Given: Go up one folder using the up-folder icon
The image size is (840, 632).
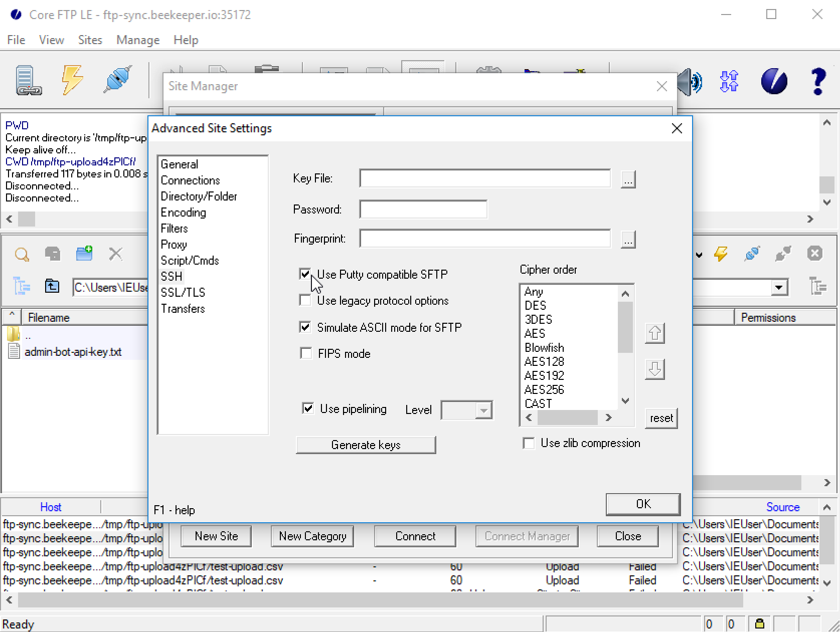Looking at the screenshot, I should pos(52,286).
